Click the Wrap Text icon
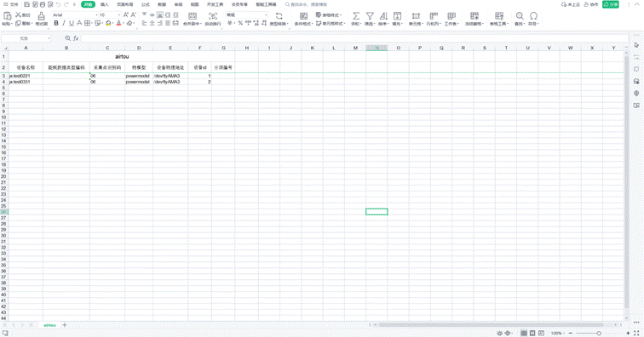 [x=213, y=16]
